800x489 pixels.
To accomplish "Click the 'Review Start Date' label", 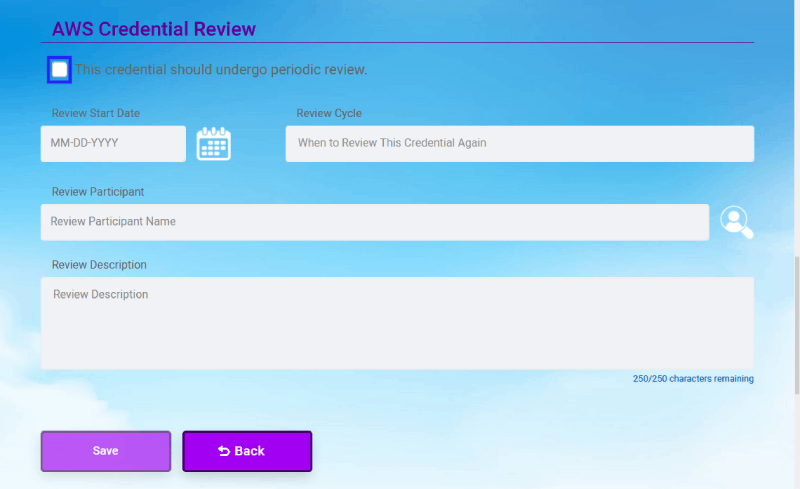I will pyautogui.click(x=96, y=113).
